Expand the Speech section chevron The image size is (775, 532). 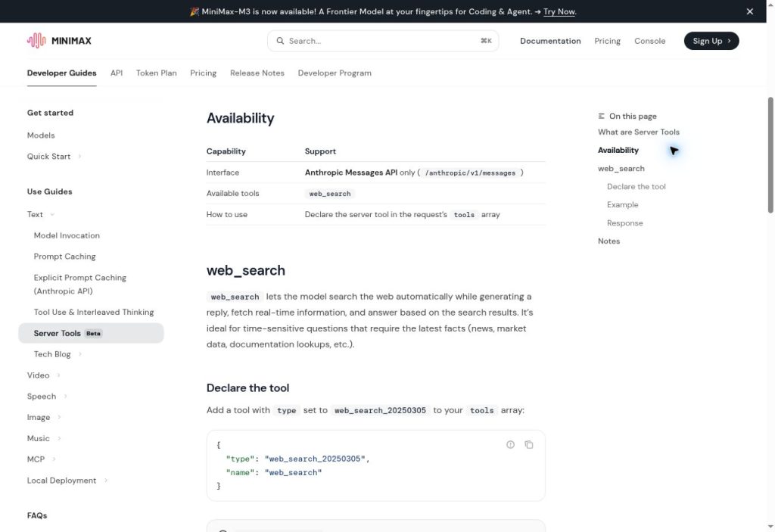pos(65,397)
